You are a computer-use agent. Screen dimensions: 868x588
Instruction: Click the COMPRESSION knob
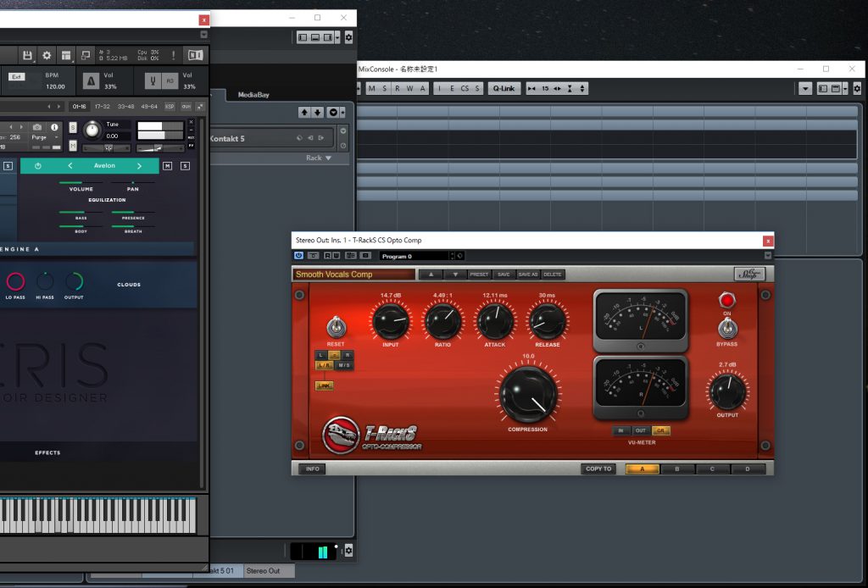[x=528, y=394]
